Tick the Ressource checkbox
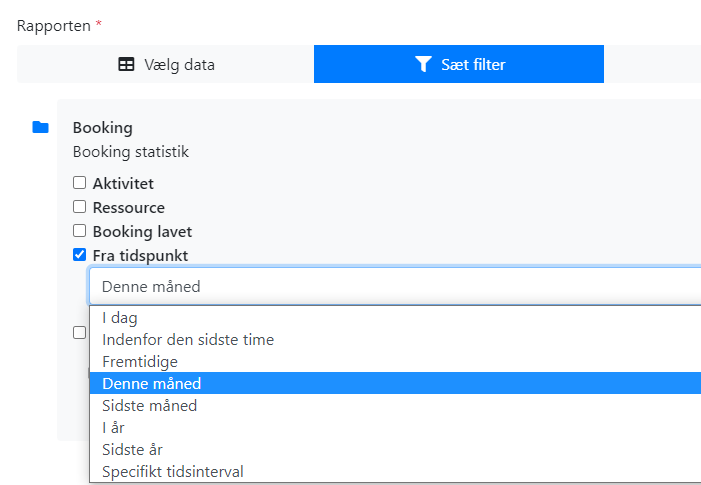The width and height of the screenshot is (701, 485). click(80, 207)
